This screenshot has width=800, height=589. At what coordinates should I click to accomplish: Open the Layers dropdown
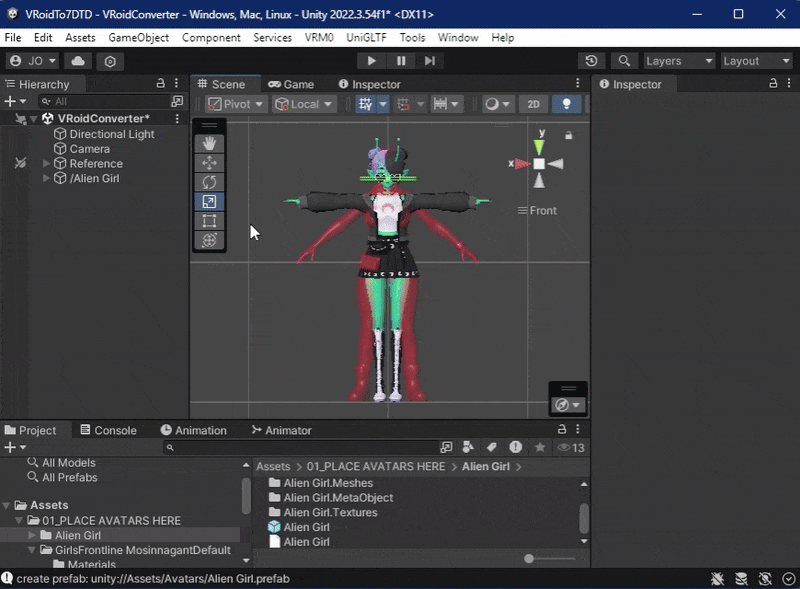point(679,61)
